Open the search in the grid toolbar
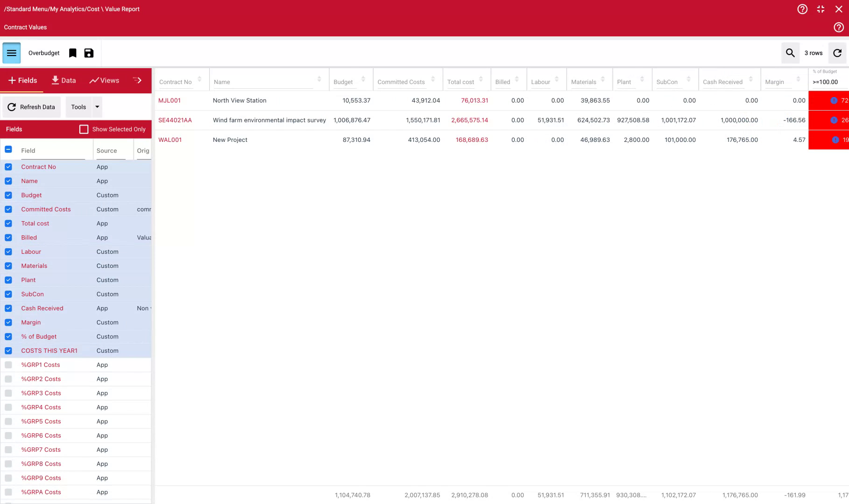This screenshot has height=504, width=849. [x=790, y=53]
